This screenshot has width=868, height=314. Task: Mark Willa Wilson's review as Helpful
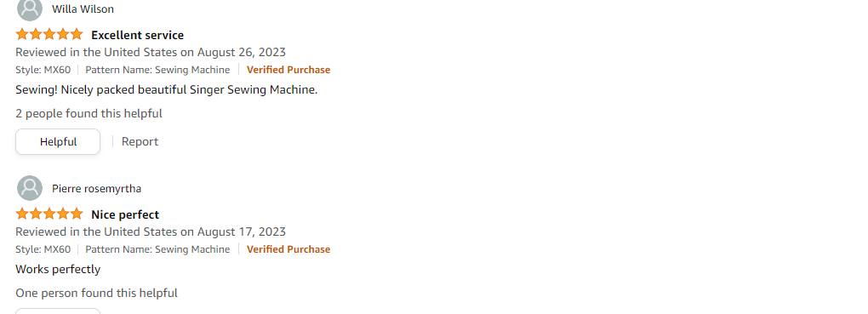click(x=58, y=142)
